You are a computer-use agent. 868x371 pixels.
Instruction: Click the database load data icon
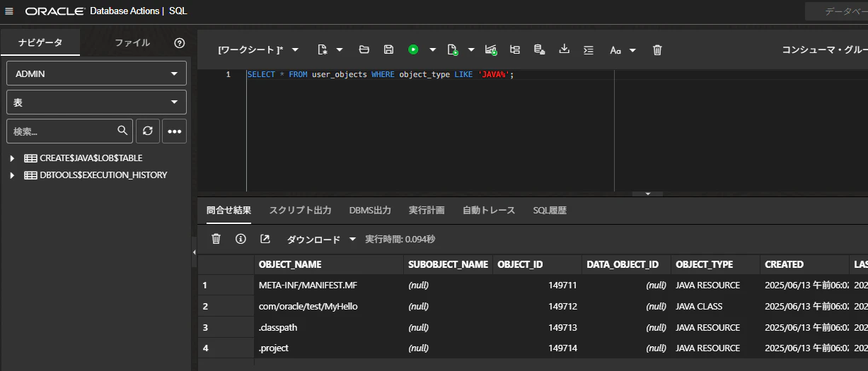coord(539,49)
